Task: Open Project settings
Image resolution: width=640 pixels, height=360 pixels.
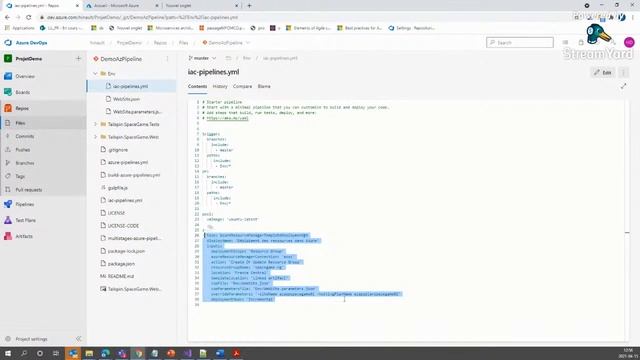Action: coord(31,339)
